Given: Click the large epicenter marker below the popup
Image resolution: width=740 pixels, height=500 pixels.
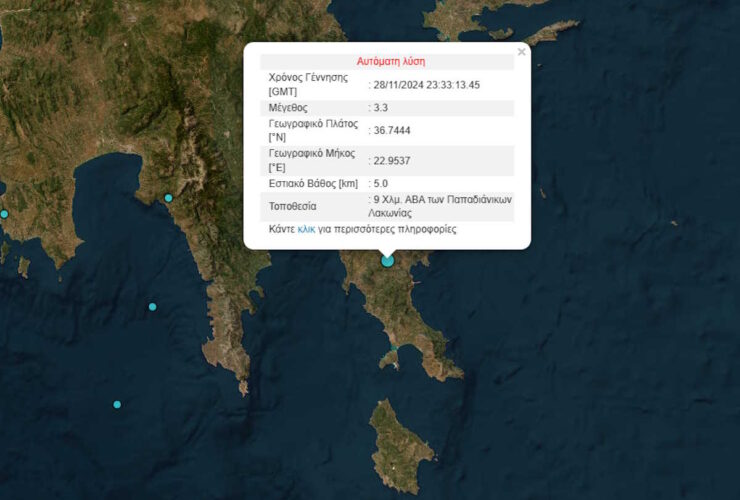Looking at the screenshot, I should [x=387, y=261].
